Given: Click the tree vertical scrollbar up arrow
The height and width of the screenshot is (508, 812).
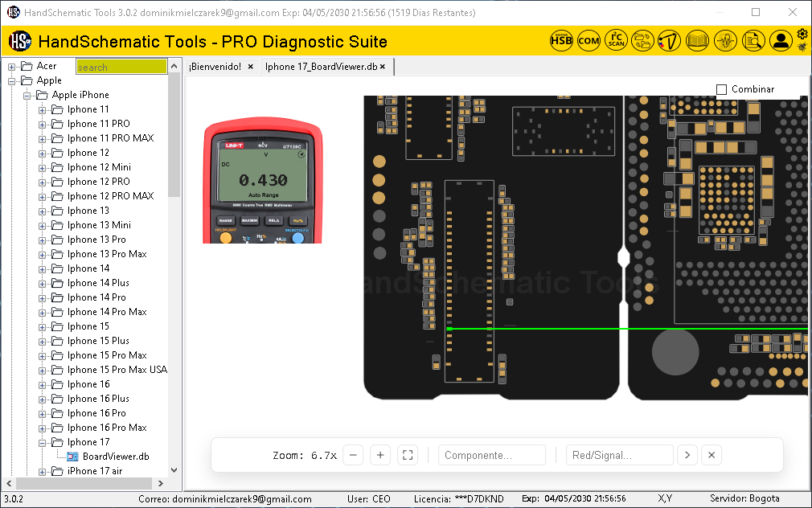Looking at the screenshot, I should tap(174, 66).
